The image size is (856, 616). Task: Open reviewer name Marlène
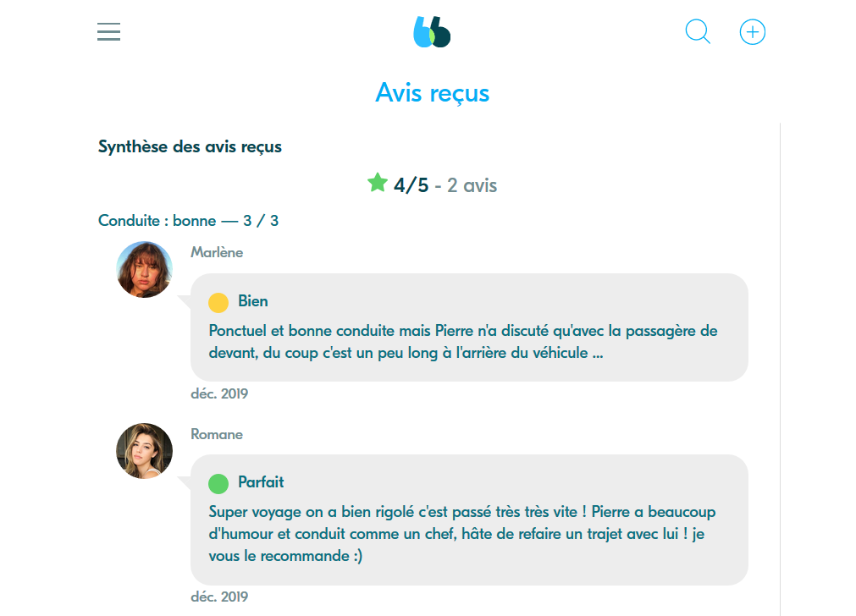pyautogui.click(x=217, y=252)
